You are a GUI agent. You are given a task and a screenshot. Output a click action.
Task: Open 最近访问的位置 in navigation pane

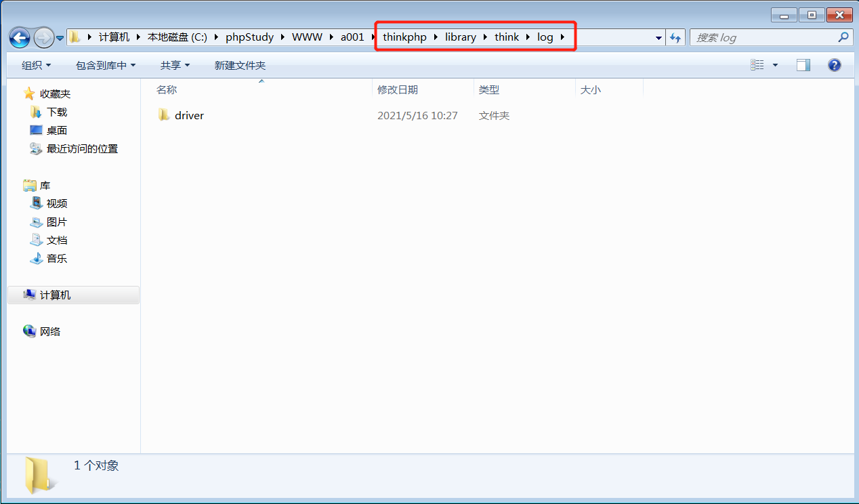click(x=82, y=149)
